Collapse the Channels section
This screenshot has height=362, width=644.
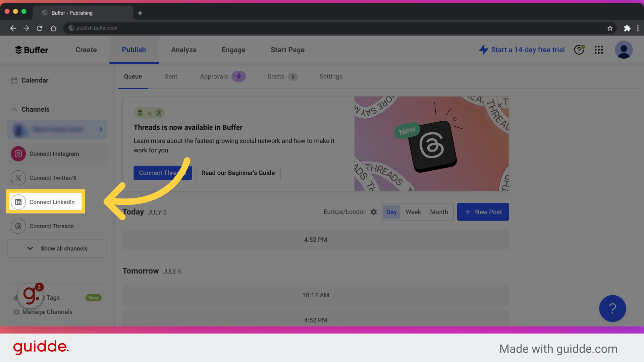pos(14,109)
